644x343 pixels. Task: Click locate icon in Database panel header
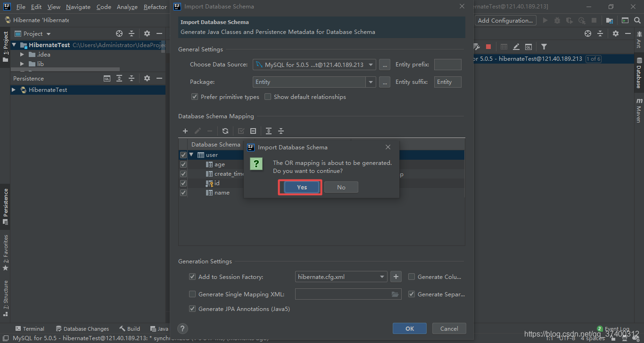(x=588, y=33)
